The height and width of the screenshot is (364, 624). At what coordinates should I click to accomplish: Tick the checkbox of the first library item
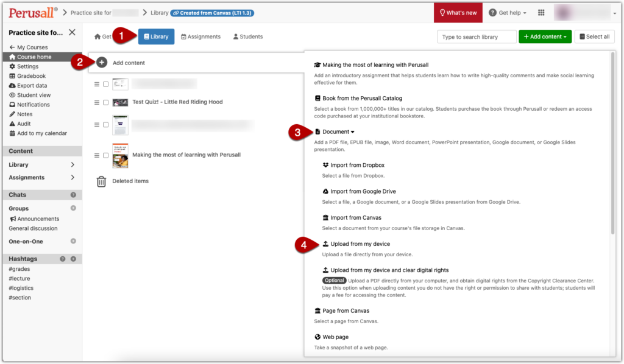tap(106, 84)
